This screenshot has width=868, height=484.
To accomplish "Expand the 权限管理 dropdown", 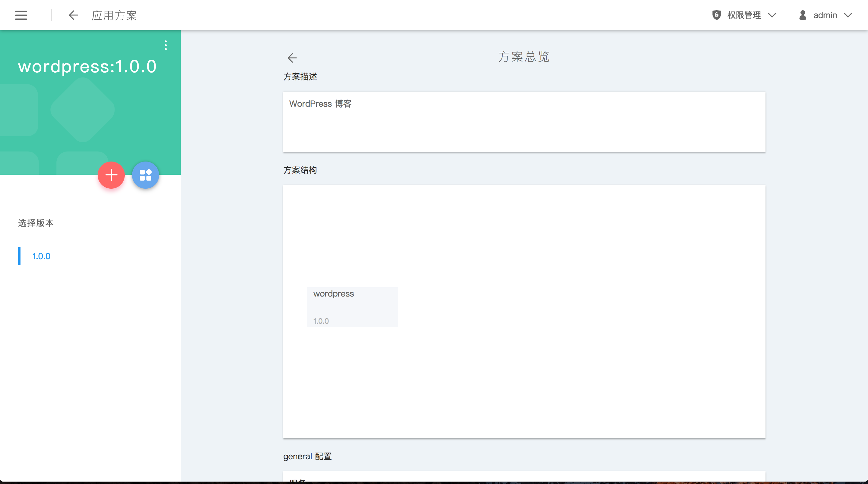I will [x=772, y=15].
